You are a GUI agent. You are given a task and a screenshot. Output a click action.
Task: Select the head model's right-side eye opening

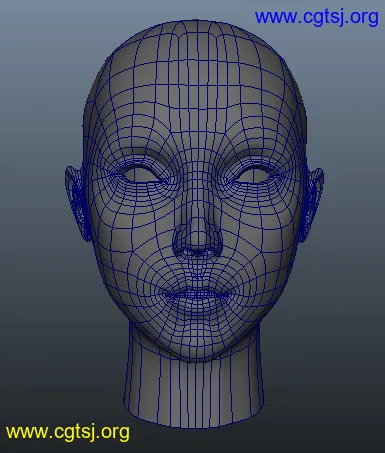(253, 175)
